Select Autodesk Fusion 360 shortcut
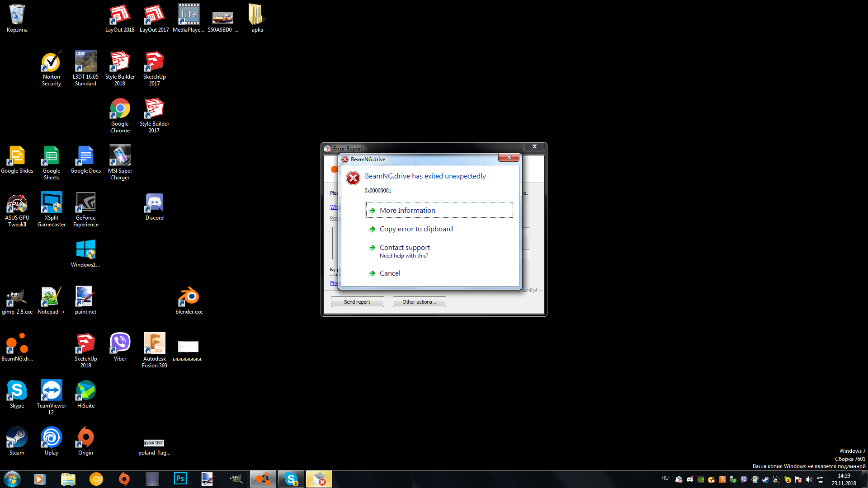Screen dimensions: 868x488 (x=154, y=351)
